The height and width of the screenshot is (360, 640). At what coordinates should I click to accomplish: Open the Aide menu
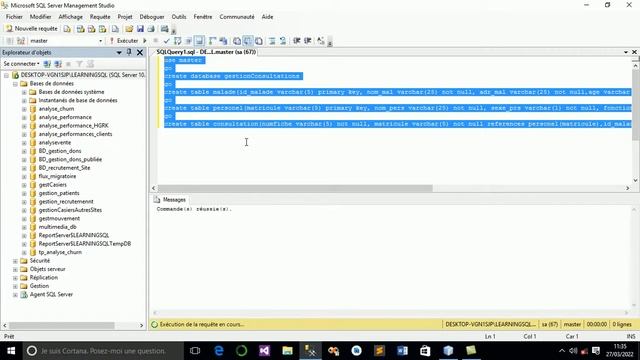pyautogui.click(x=267, y=17)
